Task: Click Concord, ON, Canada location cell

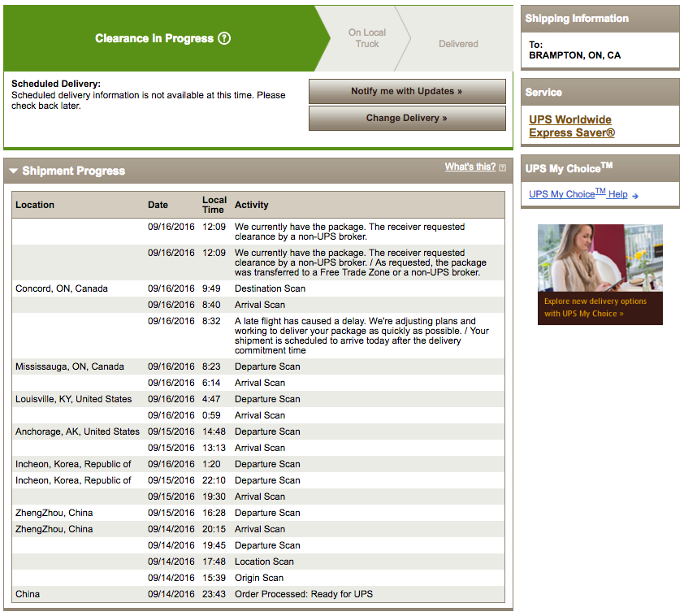Action: click(x=62, y=288)
